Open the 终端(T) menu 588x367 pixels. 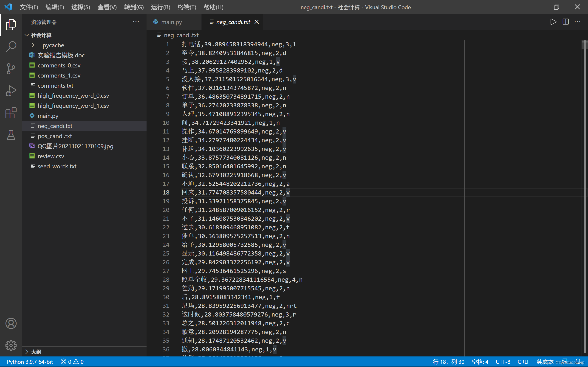coord(187,7)
